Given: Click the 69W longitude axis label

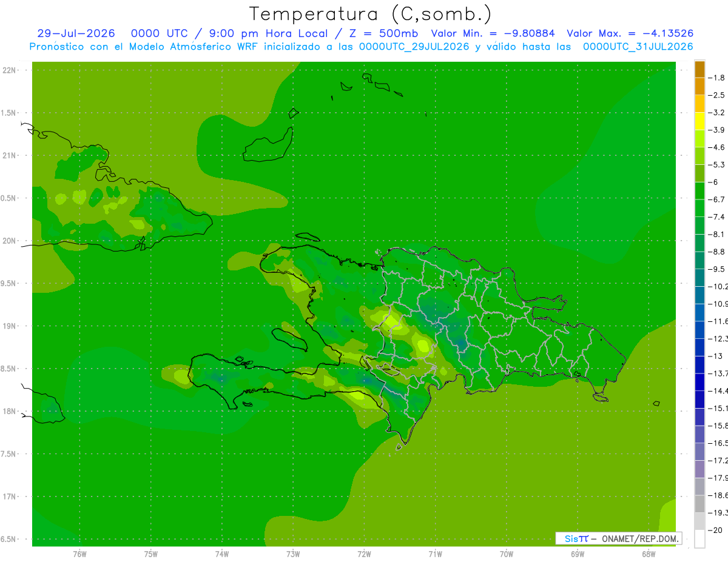Looking at the screenshot, I should point(578,554).
